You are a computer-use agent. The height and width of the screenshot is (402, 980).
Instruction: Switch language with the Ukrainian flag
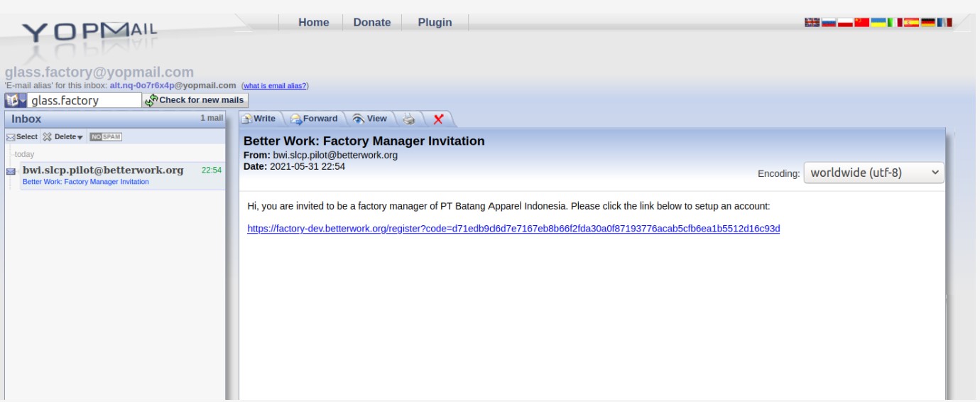tap(878, 22)
